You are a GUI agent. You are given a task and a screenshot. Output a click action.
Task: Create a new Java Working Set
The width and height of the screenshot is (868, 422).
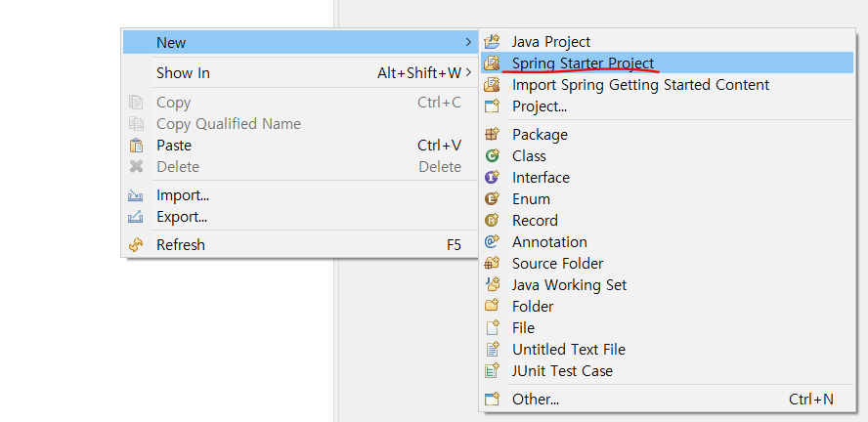(667, 285)
